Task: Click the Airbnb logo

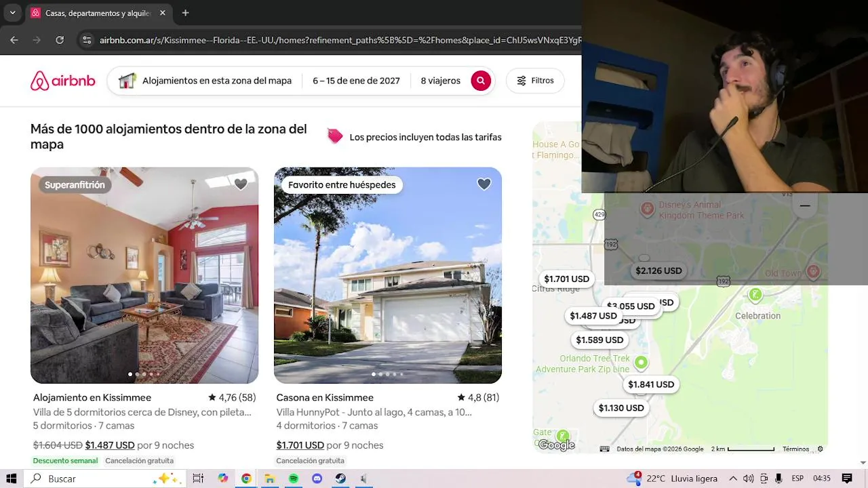Action: (63, 81)
